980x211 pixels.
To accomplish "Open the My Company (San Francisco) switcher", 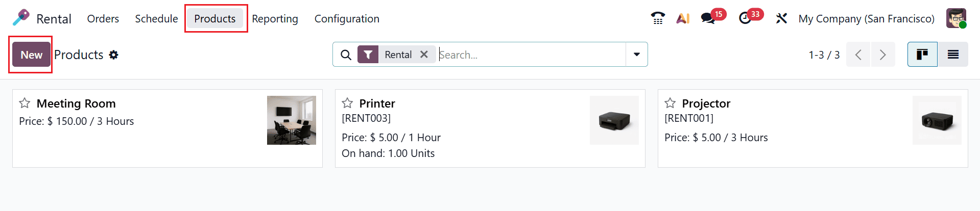I will pos(866,18).
